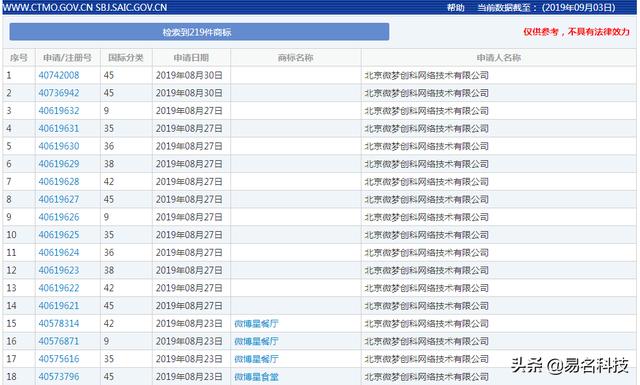This screenshot has height=385, width=640.
Task: Click the red disclaimer 仅供参考，不具有法律效力
Action: 576,32
